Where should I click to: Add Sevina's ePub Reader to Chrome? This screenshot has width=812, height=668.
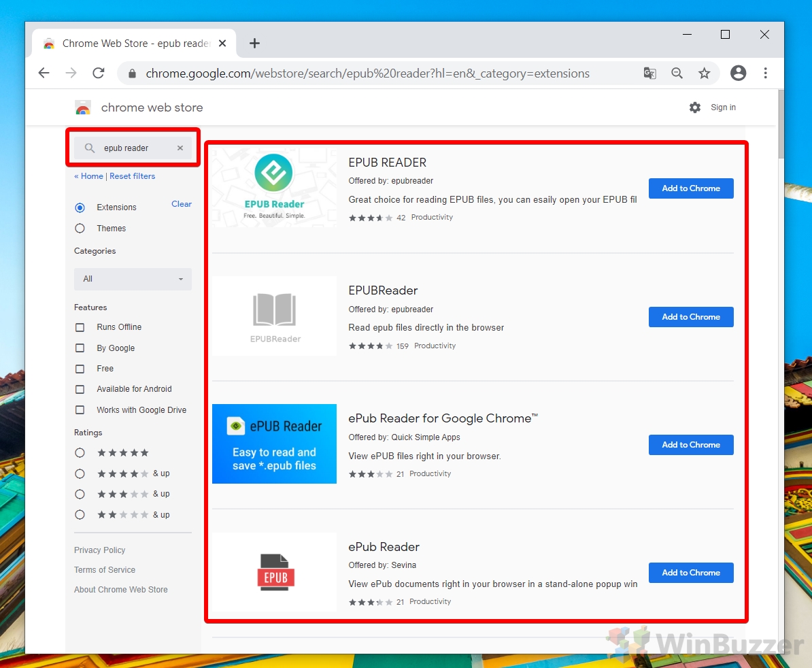tap(691, 573)
